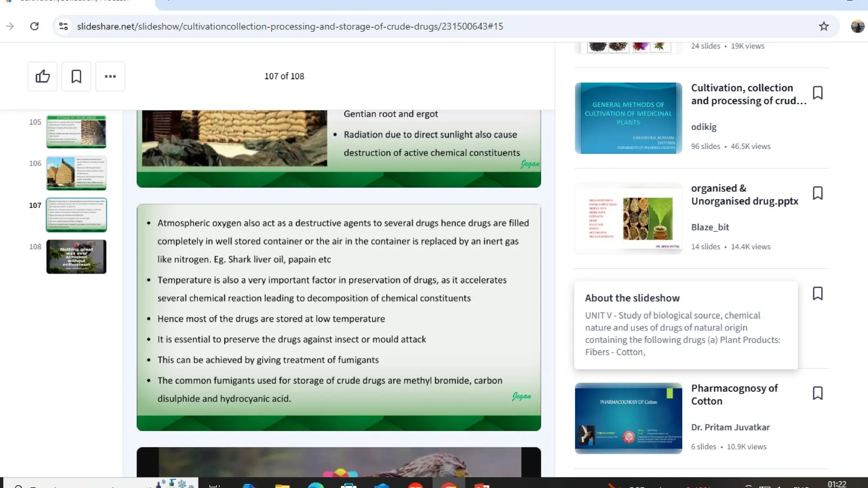Bookmark this page with the star icon
This screenshot has width=868, height=488.
point(823,26)
